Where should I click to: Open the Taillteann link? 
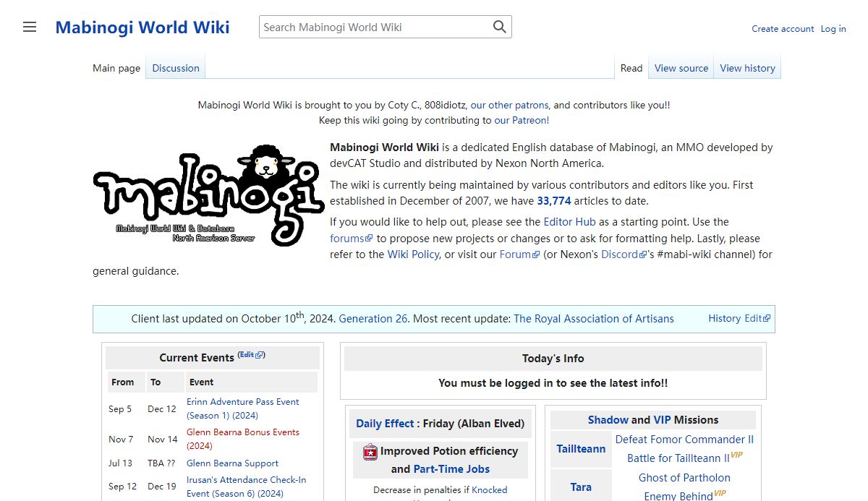click(x=581, y=449)
